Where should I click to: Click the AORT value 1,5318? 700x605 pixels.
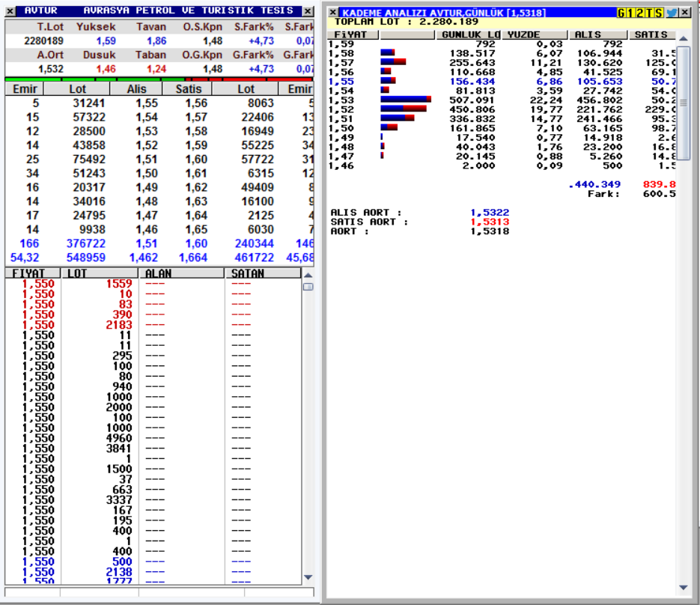click(x=490, y=231)
